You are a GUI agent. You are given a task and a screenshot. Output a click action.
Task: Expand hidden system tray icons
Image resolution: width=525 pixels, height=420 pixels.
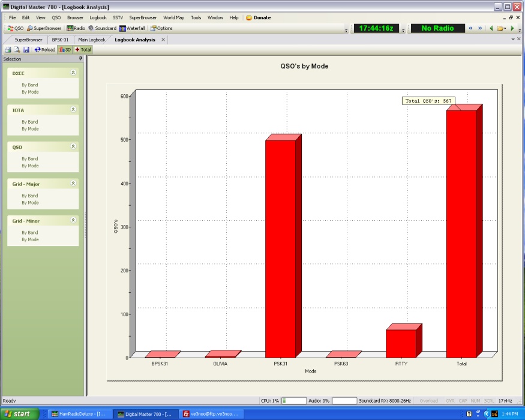tap(487, 414)
